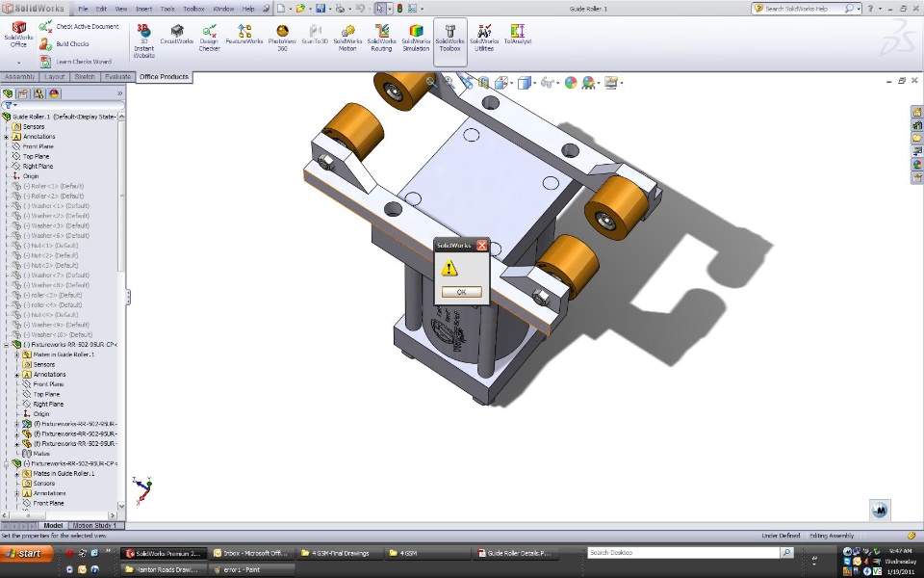The image size is (924, 578).
Task: Open Display Style dropdown in view toolbar
Action: click(534, 83)
